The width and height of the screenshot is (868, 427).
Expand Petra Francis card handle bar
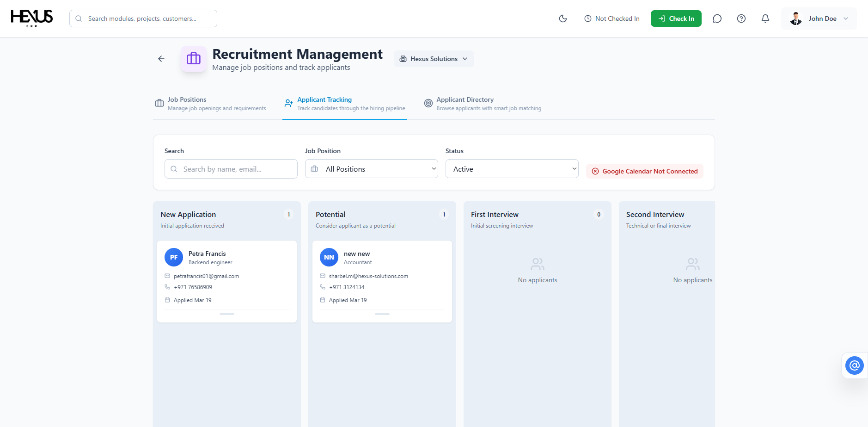[227, 314]
